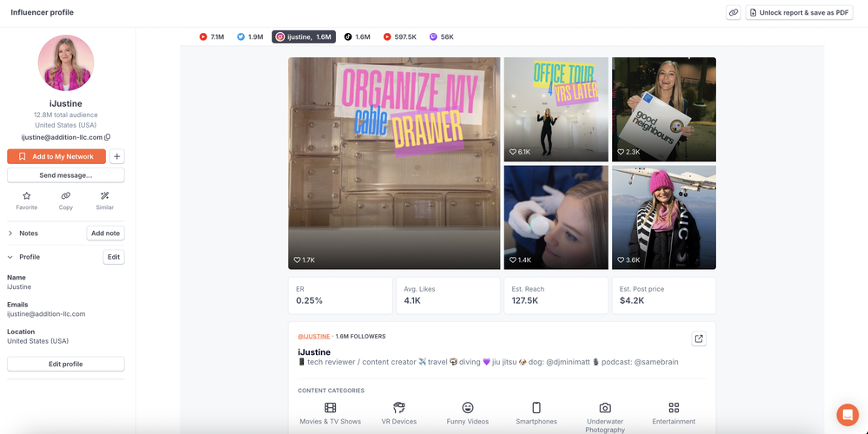Switch to the YouTube 7.1M tab
Image resolution: width=868 pixels, height=434 pixels.
click(x=212, y=37)
